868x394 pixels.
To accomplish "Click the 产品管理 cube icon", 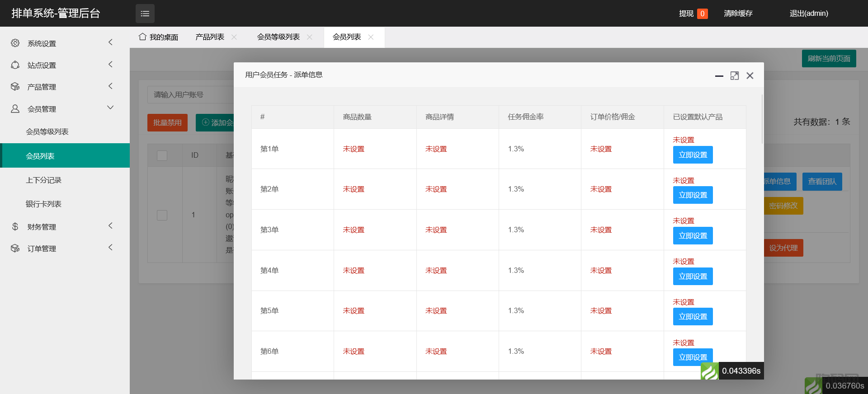I will (x=15, y=87).
